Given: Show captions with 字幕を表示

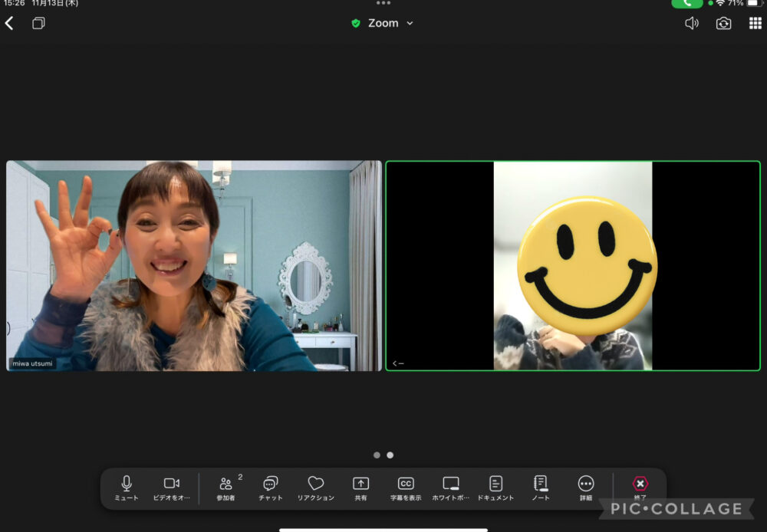Looking at the screenshot, I should tap(406, 488).
